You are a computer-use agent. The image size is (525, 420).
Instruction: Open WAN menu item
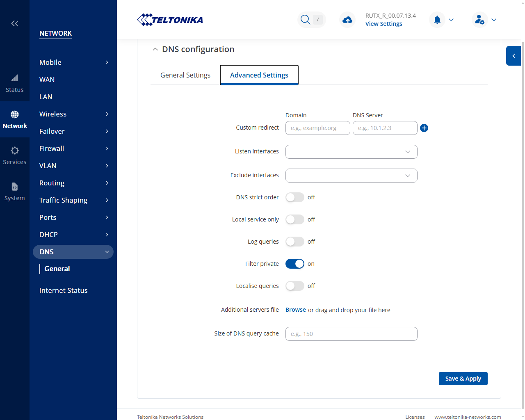point(47,80)
